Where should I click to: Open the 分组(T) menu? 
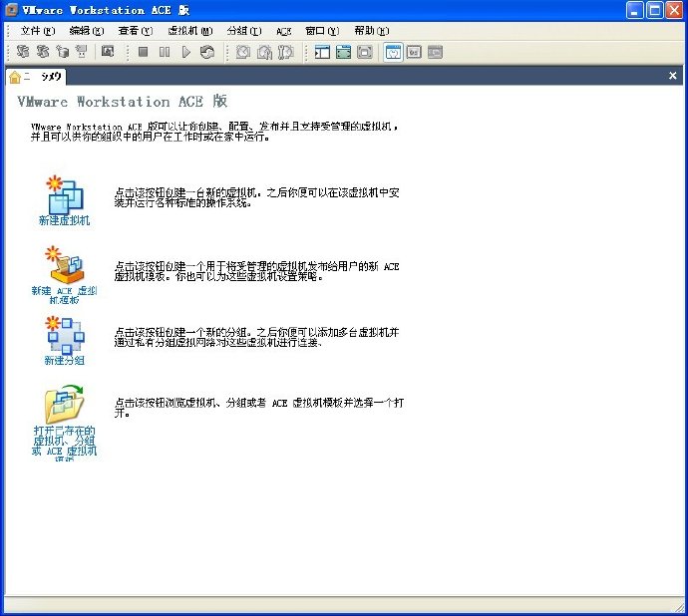point(244,31)
